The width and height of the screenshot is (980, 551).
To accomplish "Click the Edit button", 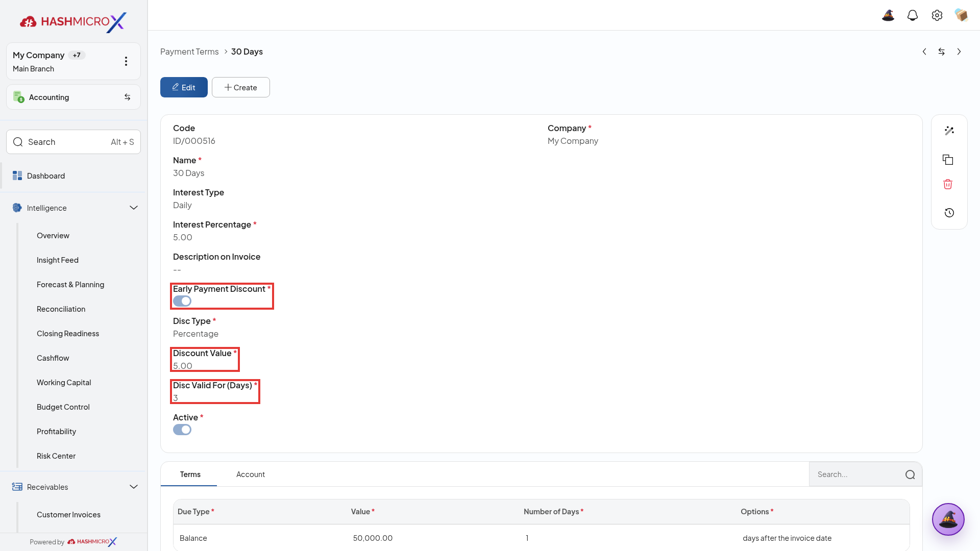I will tap(184, 87).
